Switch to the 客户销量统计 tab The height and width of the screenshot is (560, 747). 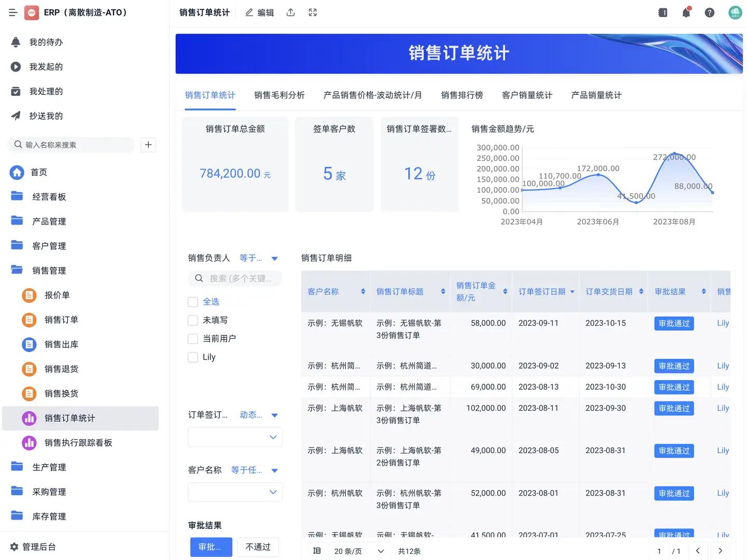pos(527,95)
